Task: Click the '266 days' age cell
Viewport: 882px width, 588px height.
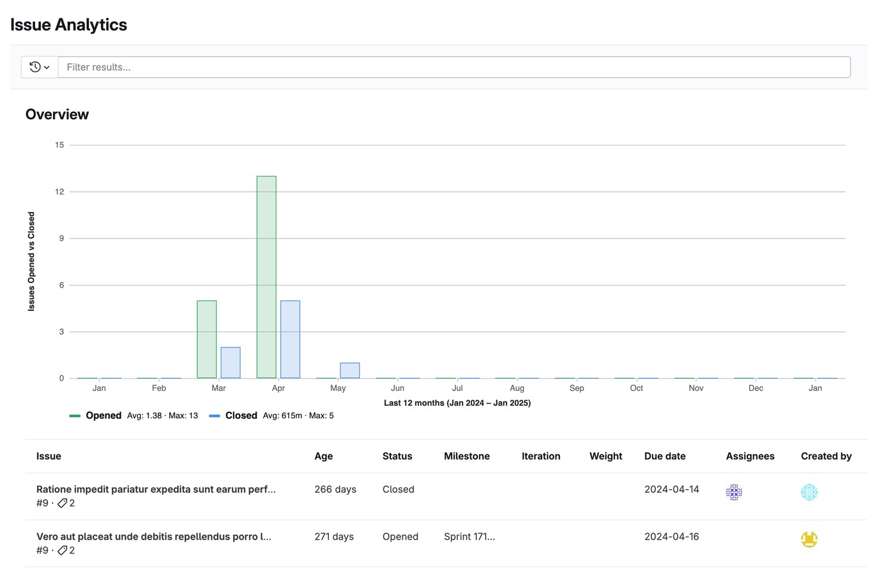Action: click(336, 489)
